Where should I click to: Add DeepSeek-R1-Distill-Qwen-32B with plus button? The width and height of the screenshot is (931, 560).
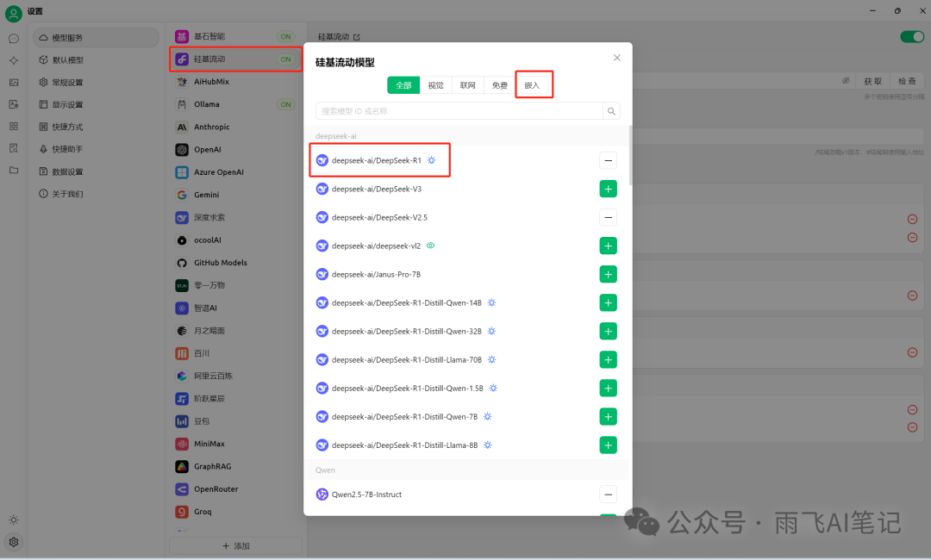point(608,331)
